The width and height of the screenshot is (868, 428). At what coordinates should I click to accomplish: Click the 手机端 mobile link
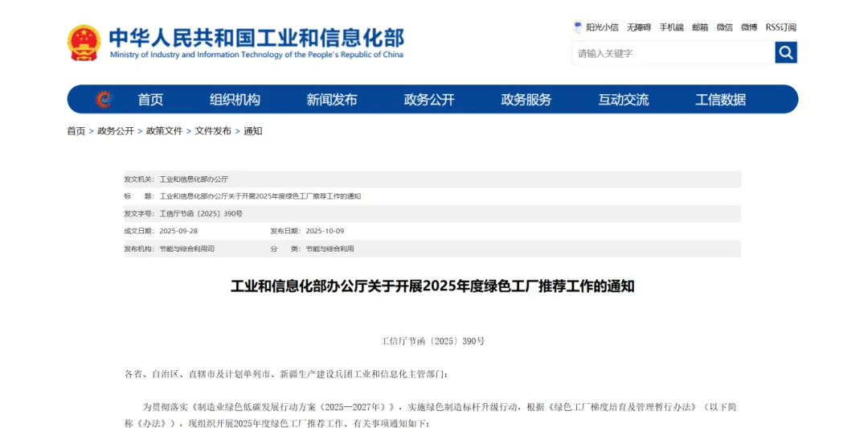coord(671,27)
